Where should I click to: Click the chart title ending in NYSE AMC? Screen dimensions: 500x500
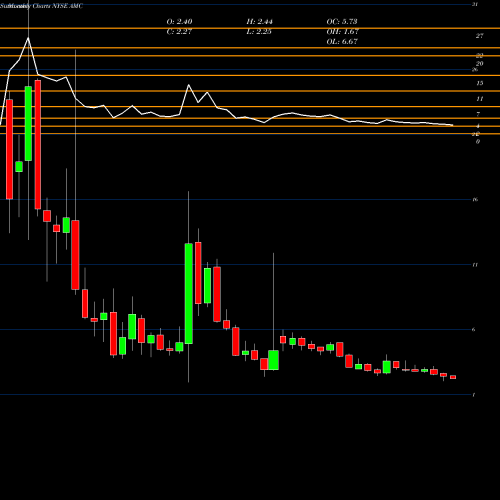42,6
